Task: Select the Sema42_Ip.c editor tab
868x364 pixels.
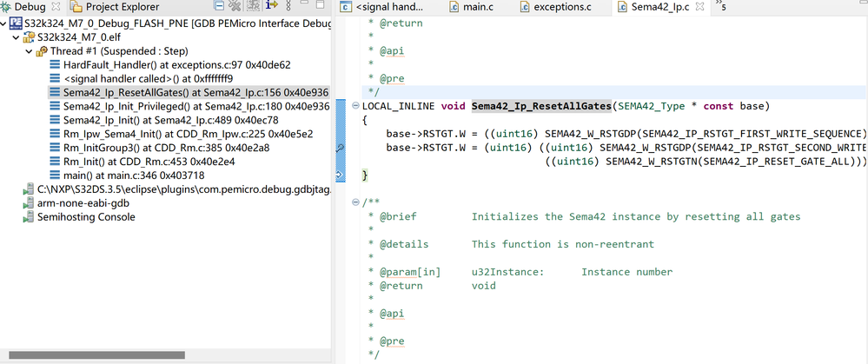Action: (x=659, y=7)
